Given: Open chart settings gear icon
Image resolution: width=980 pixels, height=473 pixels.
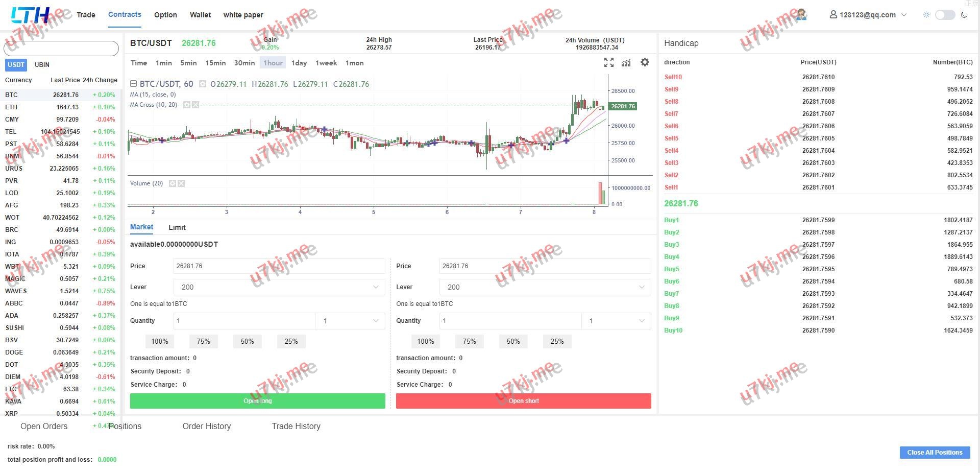Looking at the screenshot, I should click(645, 62).
